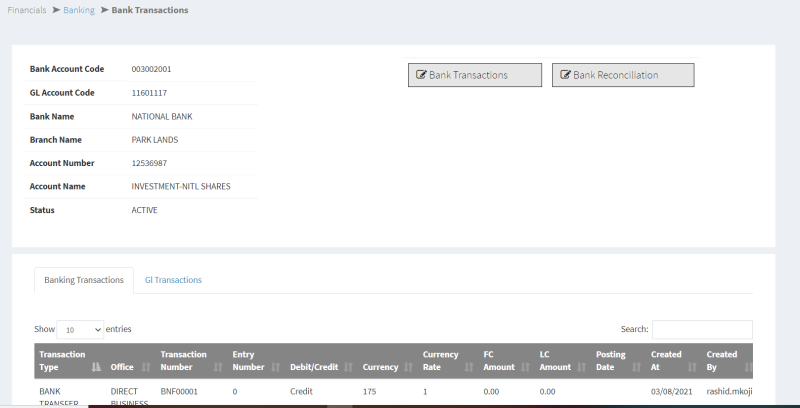Open entry number 0 link in first row
The height and width of the screenshot is (408, 800).
[235, 392]
